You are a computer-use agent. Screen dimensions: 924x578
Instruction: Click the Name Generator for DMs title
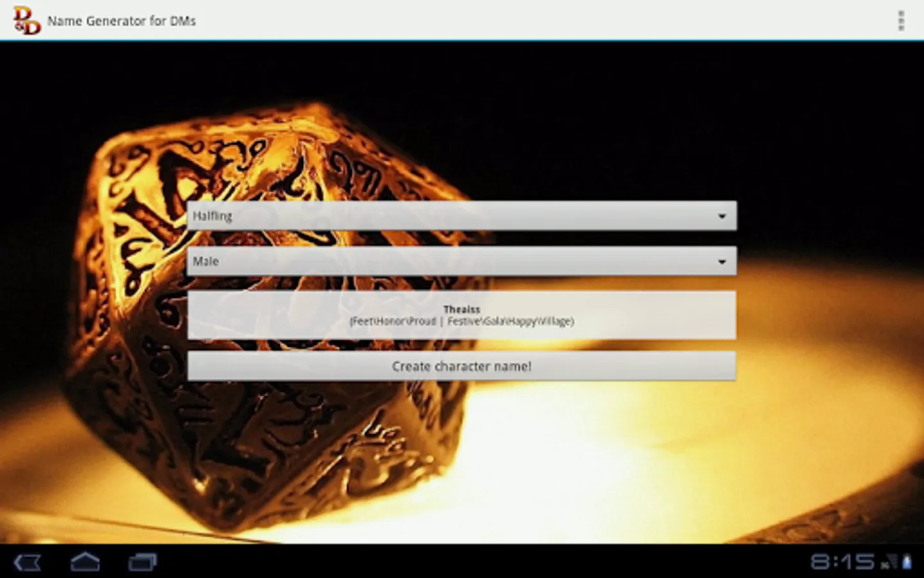[121, 21]
